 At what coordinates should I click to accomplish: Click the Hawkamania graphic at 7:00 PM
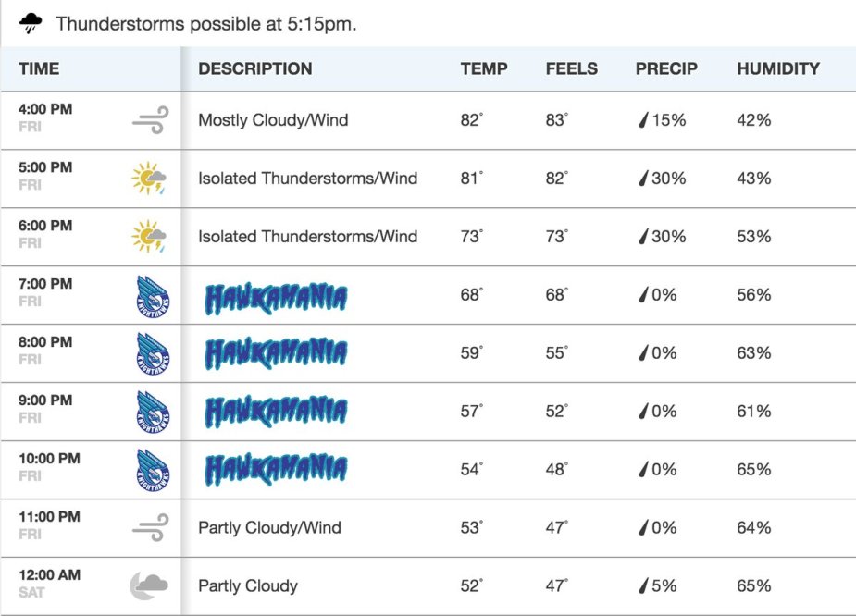pos(276,296)
